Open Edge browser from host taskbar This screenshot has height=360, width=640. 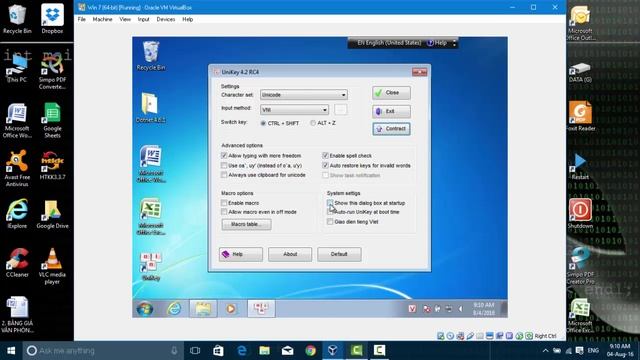(x=242, y=351)
